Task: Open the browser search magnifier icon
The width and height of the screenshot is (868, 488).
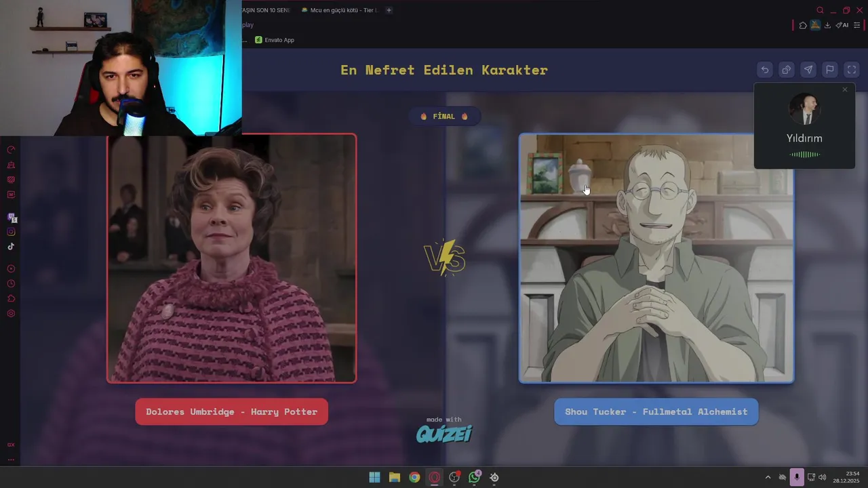Action: pyautogui.click(x=820, y=10)
